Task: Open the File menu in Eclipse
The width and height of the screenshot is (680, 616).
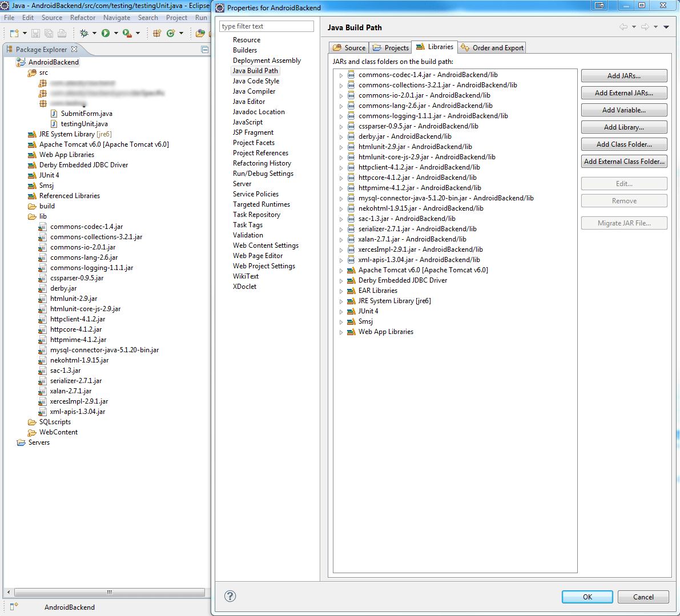Action: click(9, 18)
